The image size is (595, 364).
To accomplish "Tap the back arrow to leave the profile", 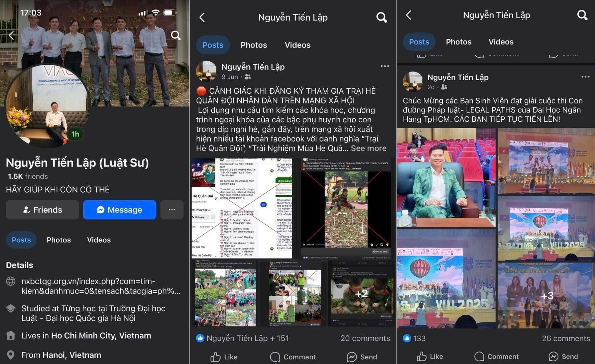I will click(x=11, y=35).
